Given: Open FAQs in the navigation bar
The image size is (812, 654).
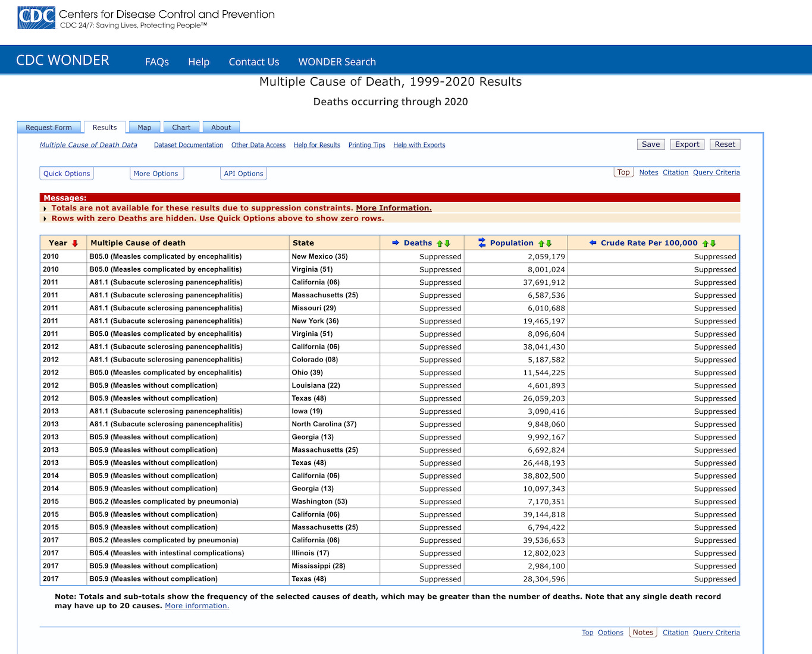Looking at the screenshot, I should click(x=157, y=62).
